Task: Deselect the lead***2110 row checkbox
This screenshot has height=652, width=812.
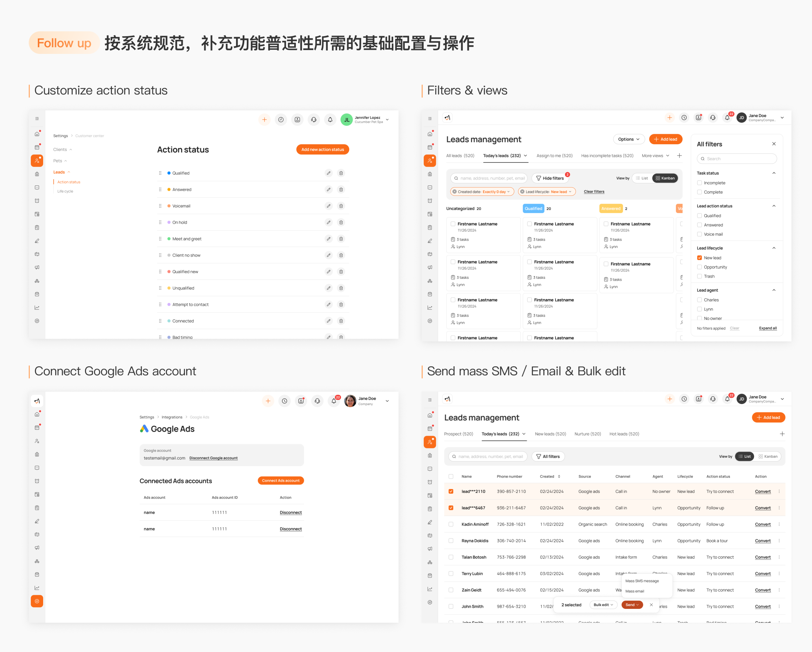Action: pos(451,492)
